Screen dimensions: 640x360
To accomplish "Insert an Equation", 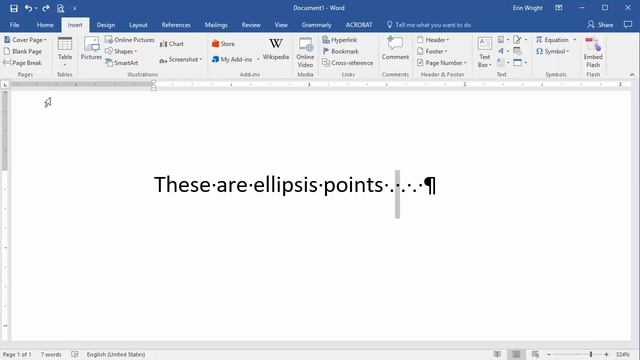I will click(552, 40).
